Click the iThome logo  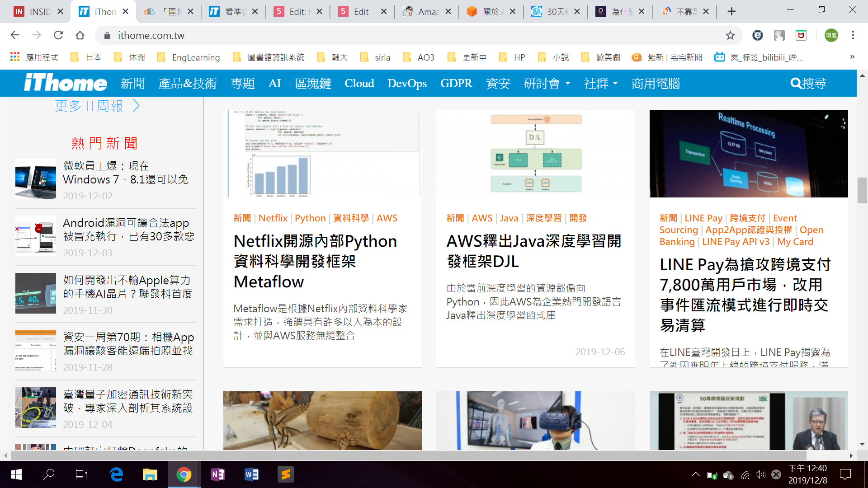coord(66,83)
